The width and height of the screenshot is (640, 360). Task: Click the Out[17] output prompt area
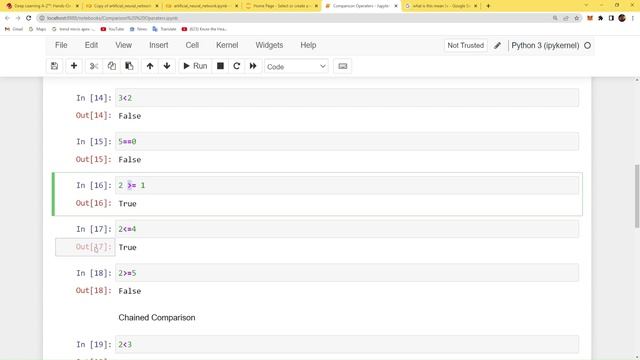(85, 247)
